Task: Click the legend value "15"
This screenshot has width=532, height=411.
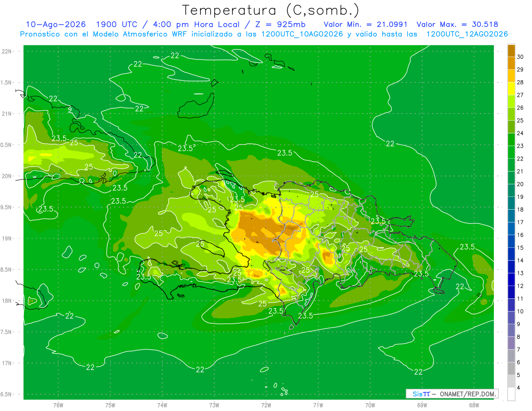Action: tap(520, 247)
